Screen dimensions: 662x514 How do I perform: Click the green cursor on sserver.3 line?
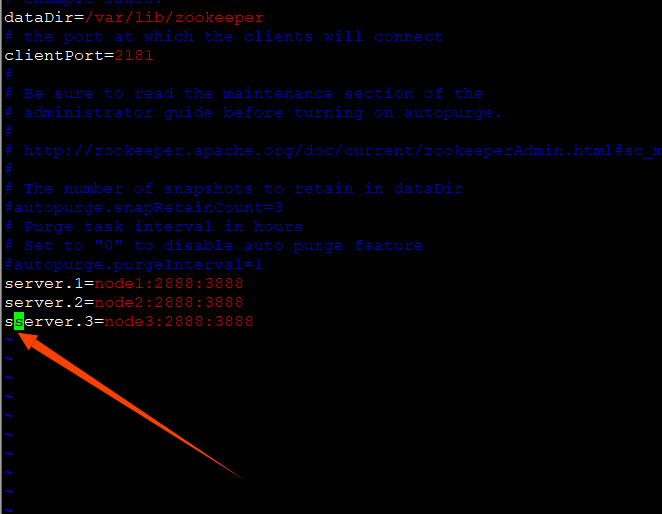tap(19, 321)
